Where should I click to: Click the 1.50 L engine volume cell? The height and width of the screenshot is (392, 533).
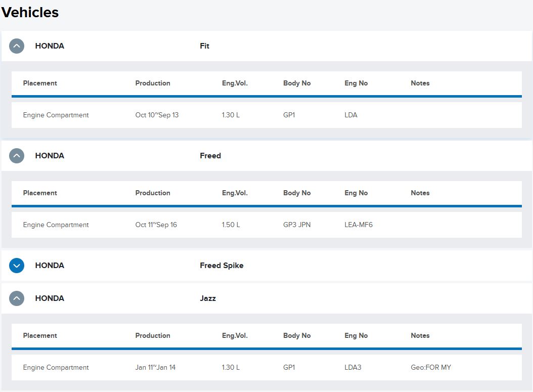[x=231, y=225]
